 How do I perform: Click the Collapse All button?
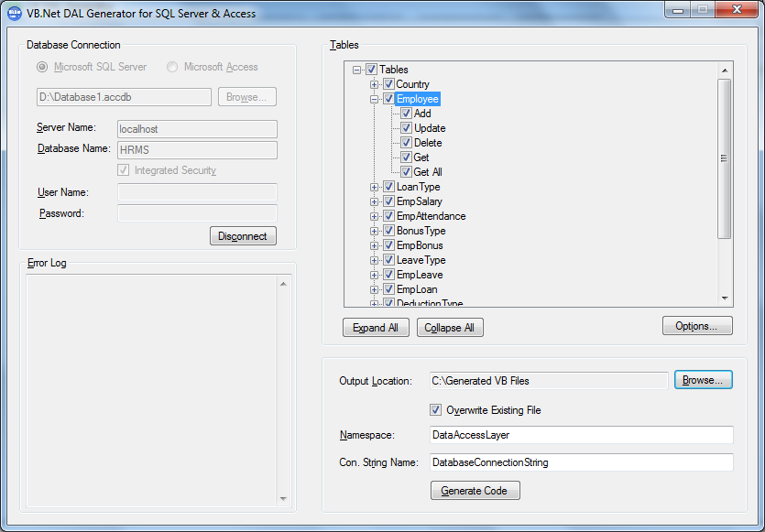click(450, 327)
